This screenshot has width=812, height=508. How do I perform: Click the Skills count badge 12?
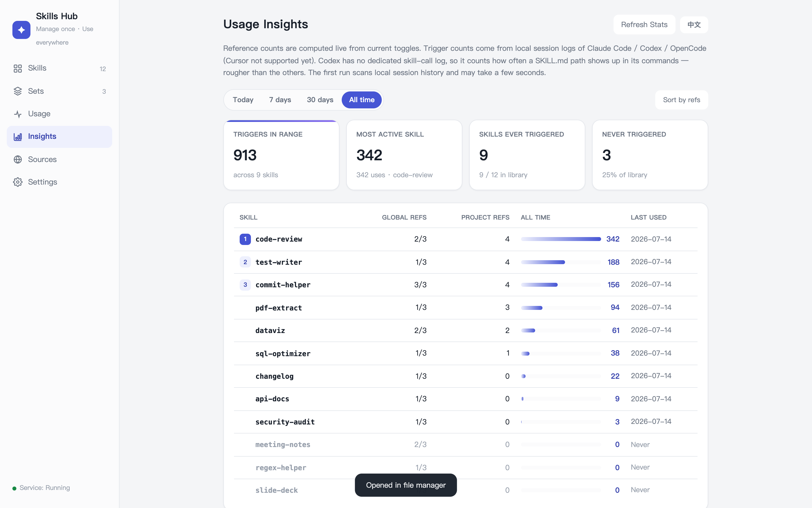click(x=103, y=69)
